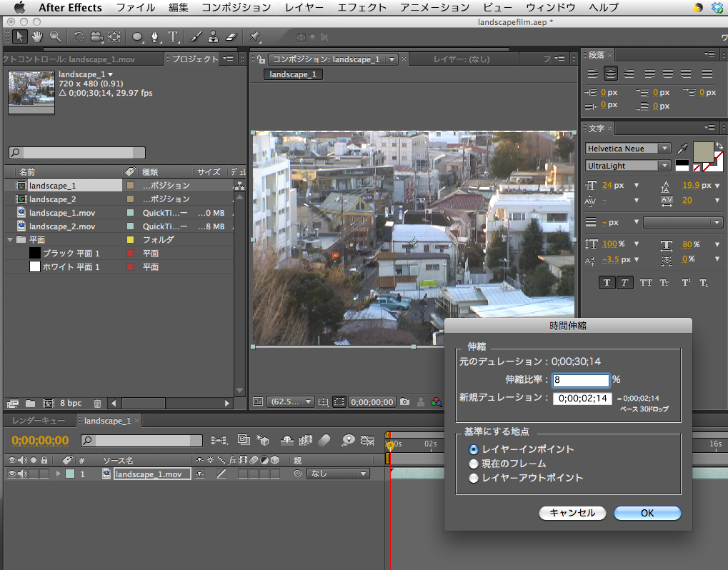Open the viewer magnification 62.5 dropdown
The width and height of the screenshot is (728, 570).
(x=291, y=402)
